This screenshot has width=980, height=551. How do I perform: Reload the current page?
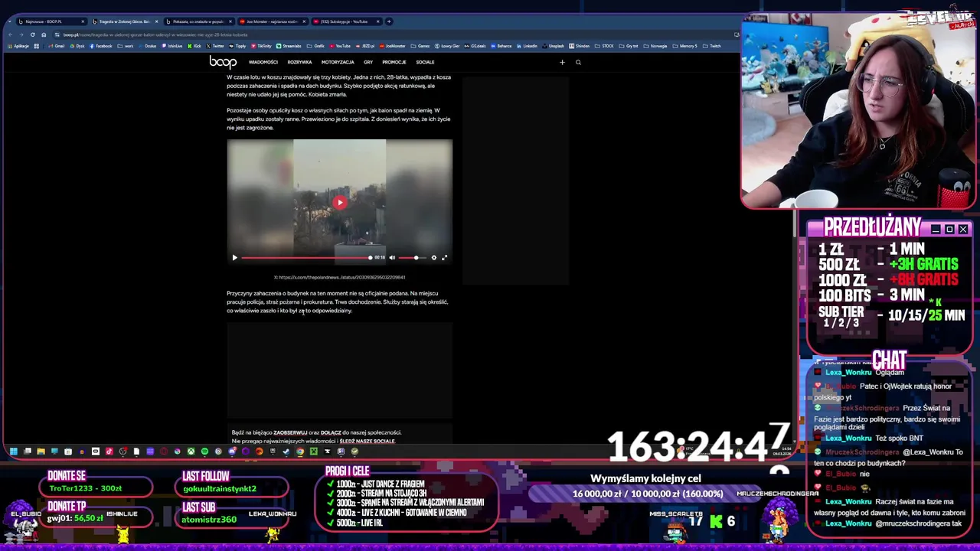pos(32,34)
